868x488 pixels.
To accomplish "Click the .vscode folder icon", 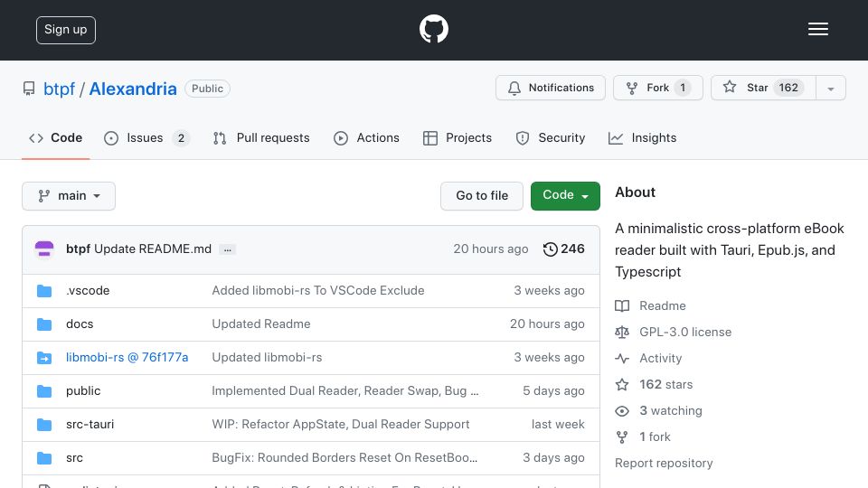I will pyautogui.click(x=44, y=291).
